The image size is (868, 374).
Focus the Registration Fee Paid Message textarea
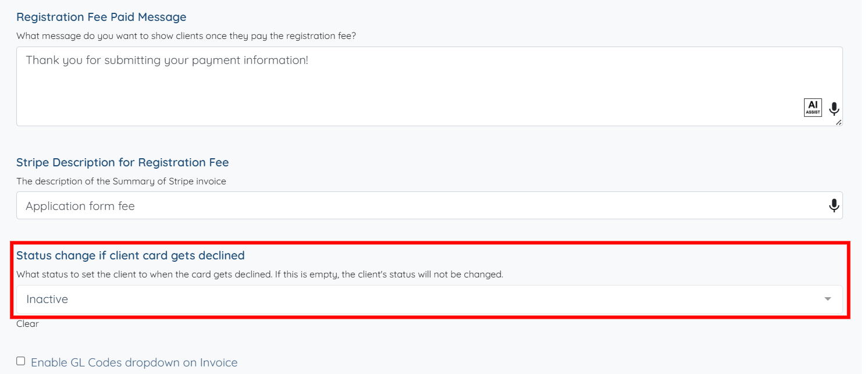pyautogui.click(x=407, y=93)
